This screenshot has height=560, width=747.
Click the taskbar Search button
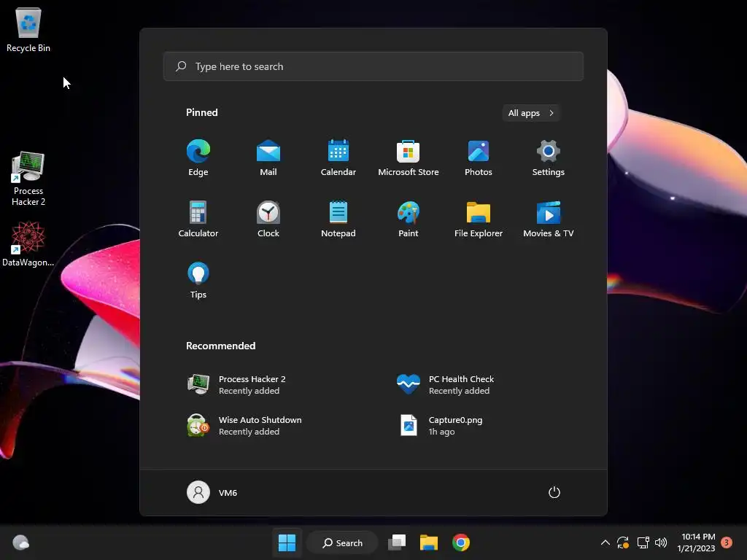point(342,542)
